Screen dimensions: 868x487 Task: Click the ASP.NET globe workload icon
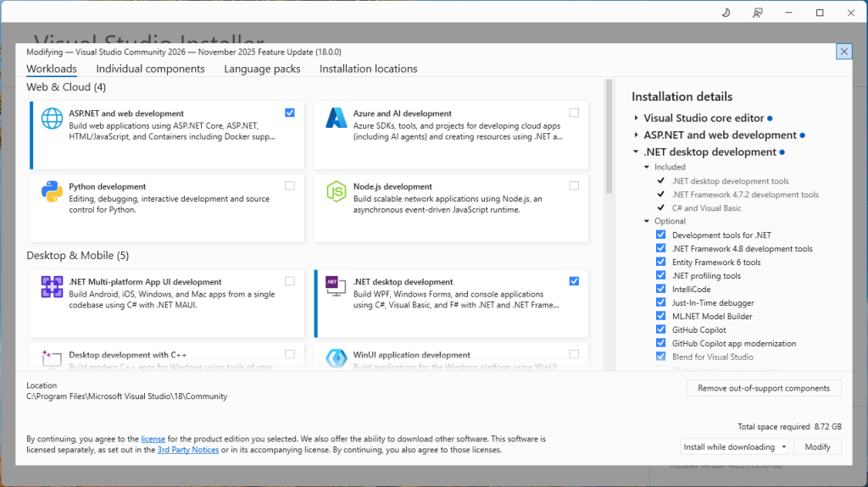tap(52, 119)
